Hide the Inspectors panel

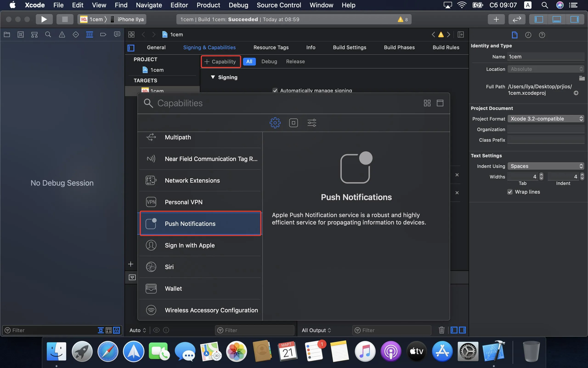575,19
